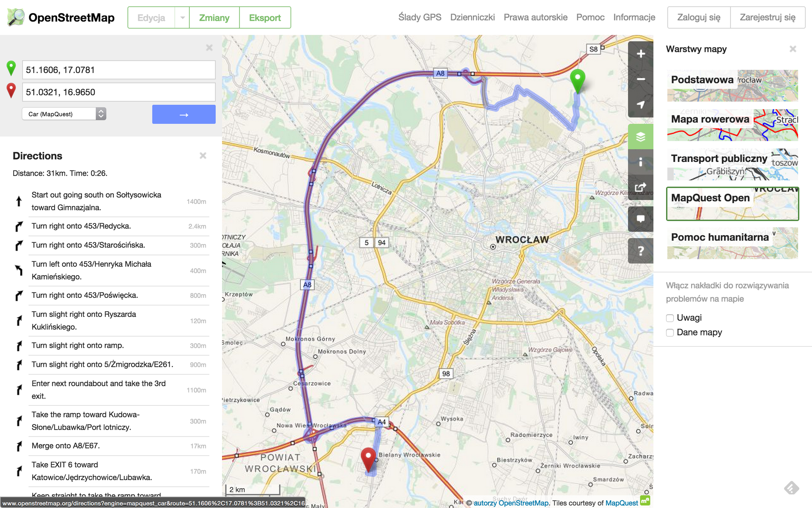This screenshot has width=812, height=508.
Task: Select the Mapa rowerowa layer
Action: click(732, 125)
